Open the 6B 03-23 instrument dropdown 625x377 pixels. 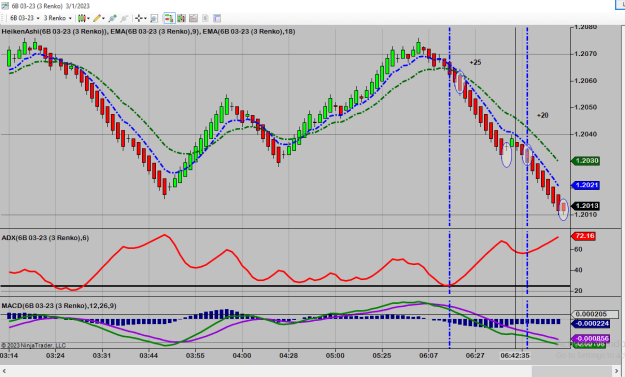24,18
